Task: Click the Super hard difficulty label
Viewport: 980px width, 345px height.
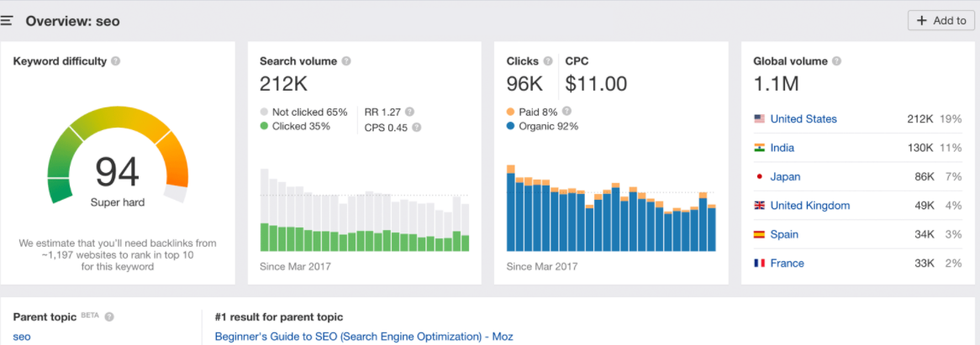Action: tap(118, 203)
